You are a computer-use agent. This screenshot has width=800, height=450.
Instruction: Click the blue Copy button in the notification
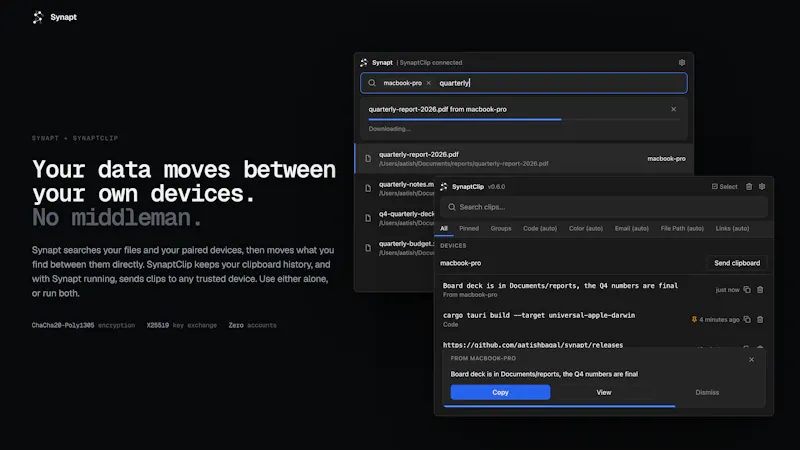tap(500, 392)
